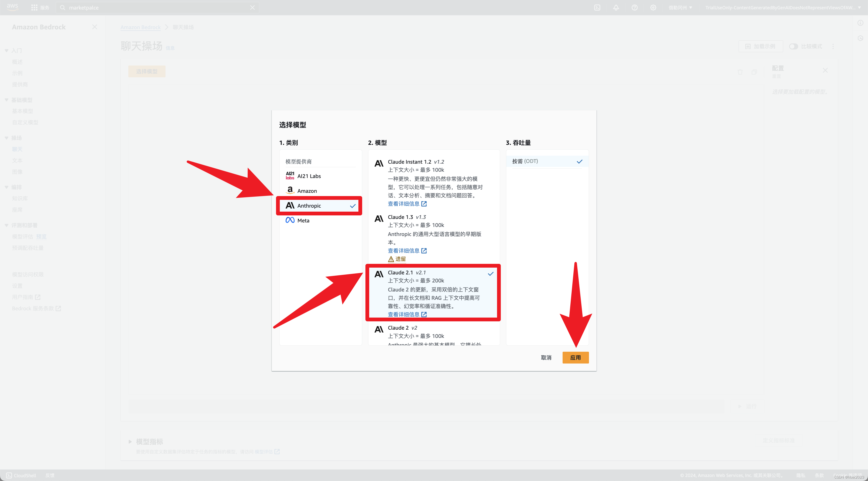Open the 吞吐量 按需 dropdown menu

[x=546, y=161]
